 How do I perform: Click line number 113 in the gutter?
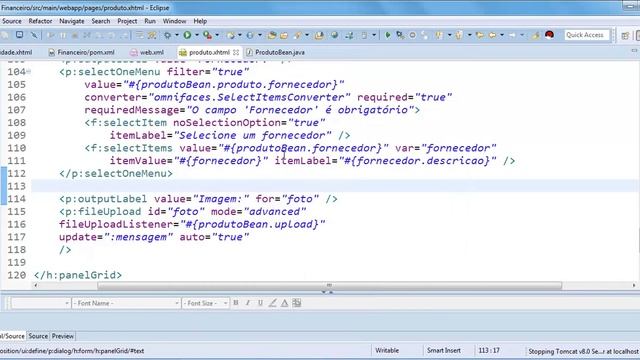[17, 186]
